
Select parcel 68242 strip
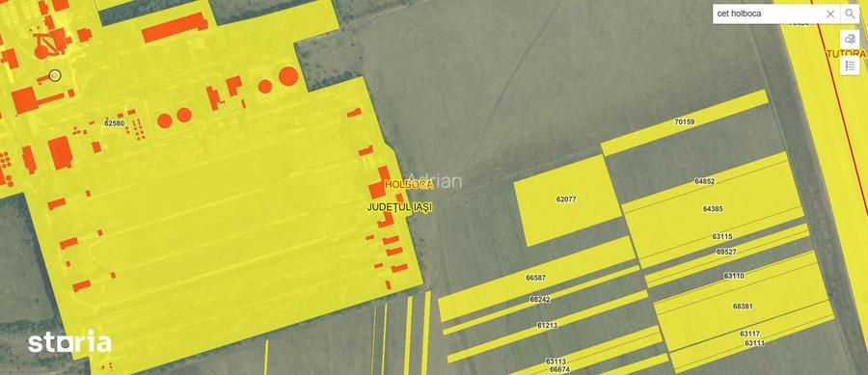point(540,299)
